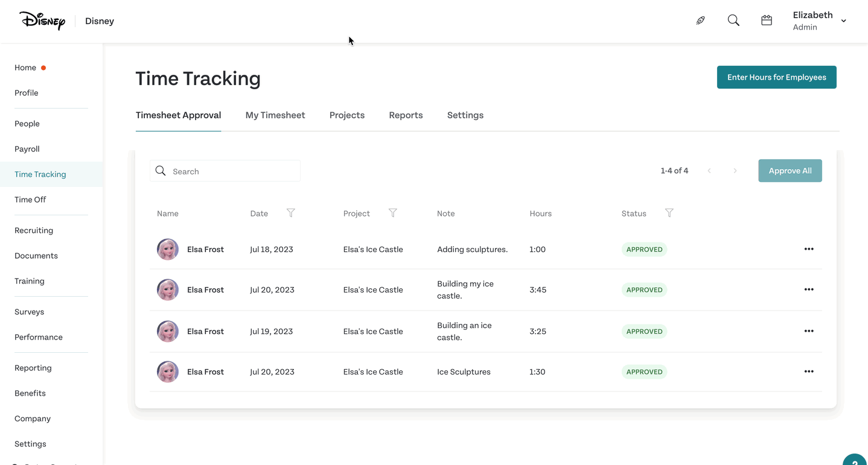The width and height of the screenshot is (868, 465).
Task: Click Elsa's avatar in the Ice Sculptures row
Action: pyautogui.click(x=168, y=372)
